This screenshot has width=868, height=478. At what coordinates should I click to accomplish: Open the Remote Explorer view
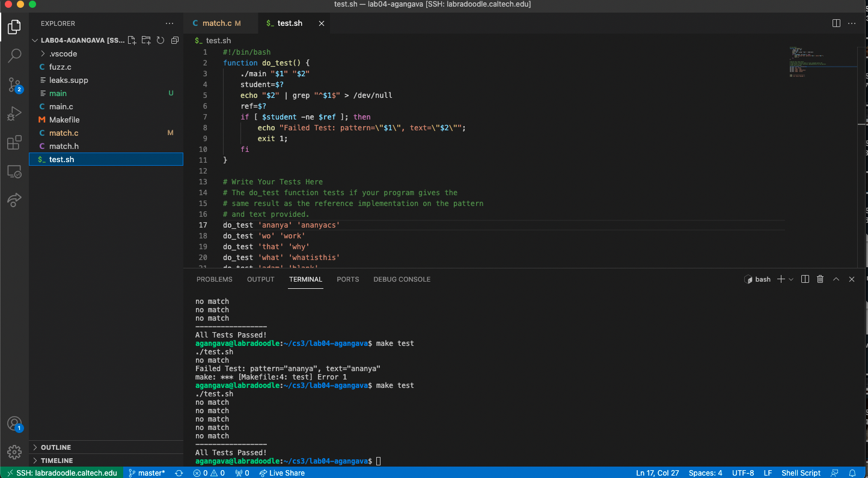pos(14,172)
